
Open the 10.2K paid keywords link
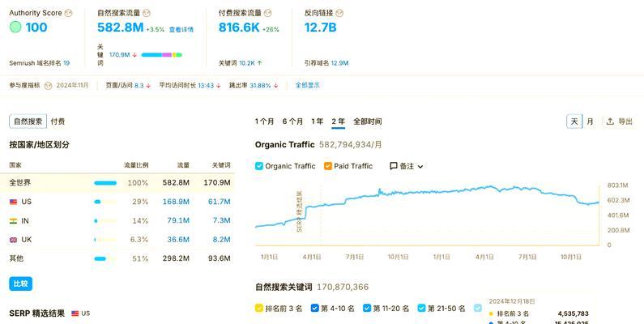point(247,63)
